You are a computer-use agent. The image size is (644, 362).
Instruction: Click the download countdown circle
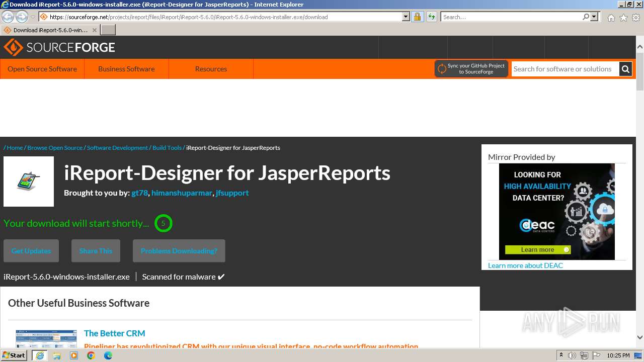click(x=163, y=223)
